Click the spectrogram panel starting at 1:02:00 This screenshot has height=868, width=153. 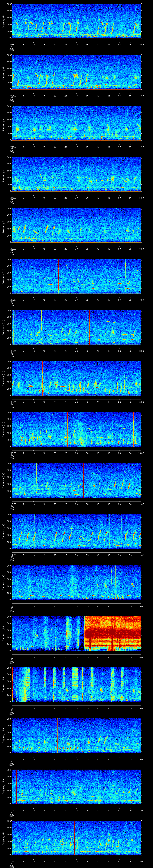(x=77, y=72)
